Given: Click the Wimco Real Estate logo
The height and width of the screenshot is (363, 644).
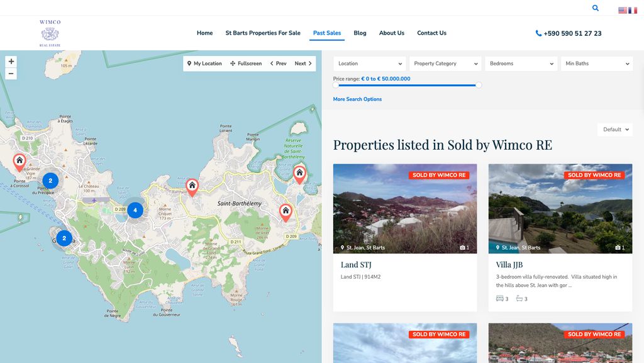Looking at the screenshot, I should [x=50, y=33].
